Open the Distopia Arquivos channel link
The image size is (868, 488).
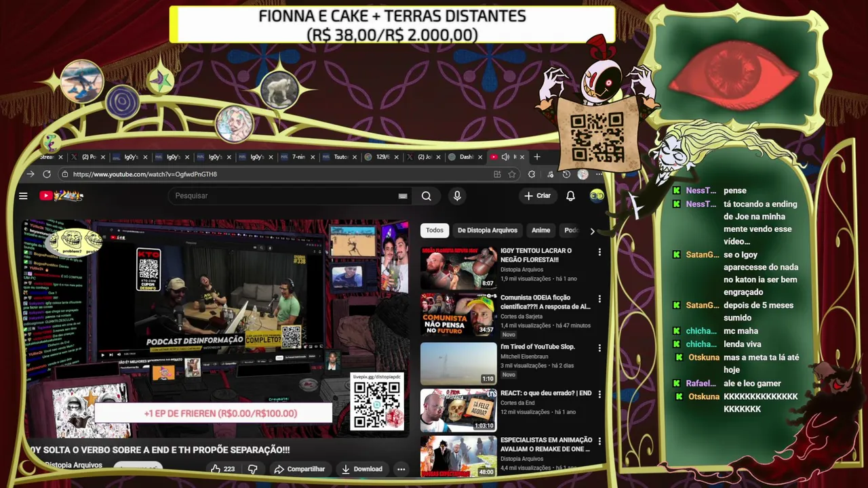point(73,465)
